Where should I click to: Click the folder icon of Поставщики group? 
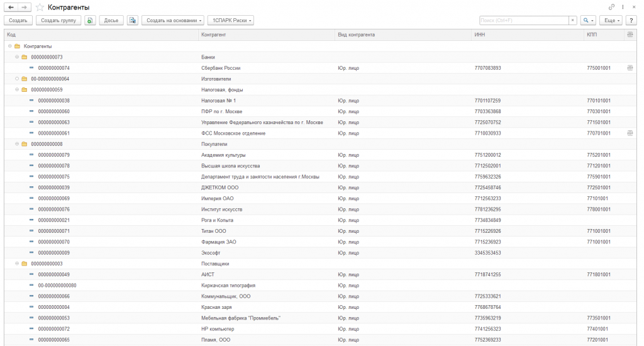pos(25,264)
